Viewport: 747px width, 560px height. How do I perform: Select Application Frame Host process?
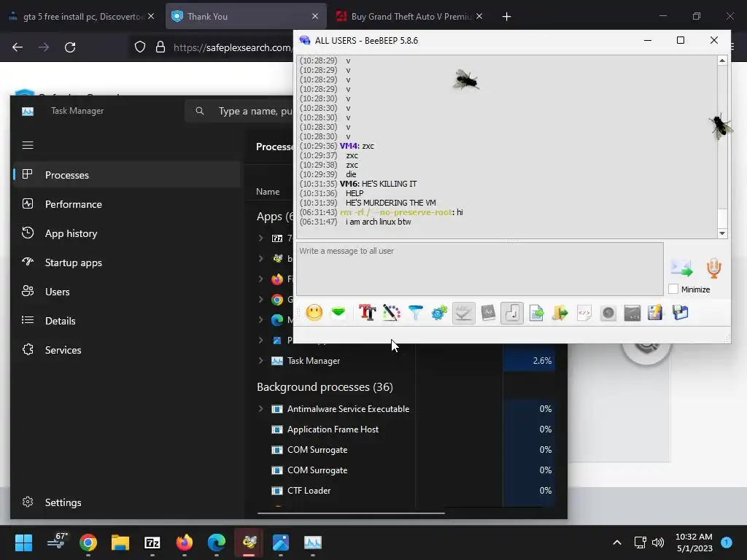pyautogui.click(x=333, y=429)
